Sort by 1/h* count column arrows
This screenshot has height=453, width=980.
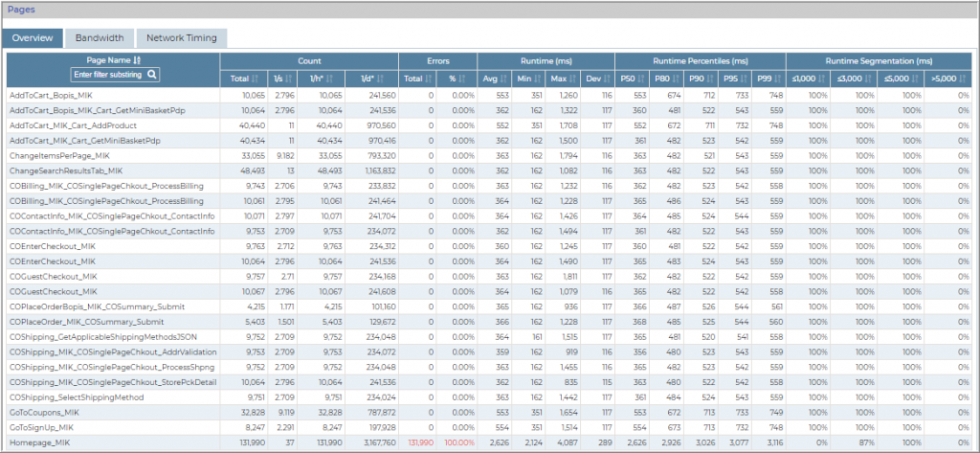[329, 79]
